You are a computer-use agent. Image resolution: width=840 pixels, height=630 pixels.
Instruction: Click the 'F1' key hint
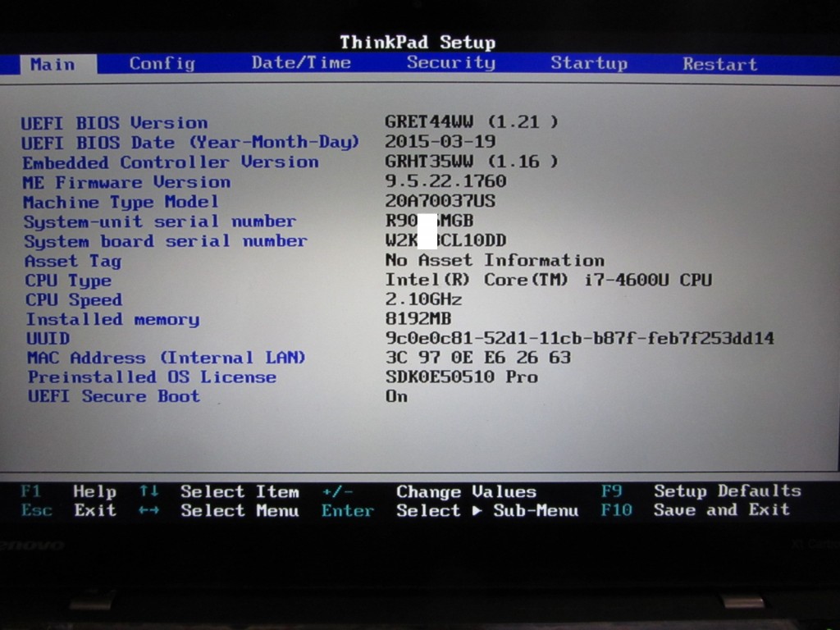click(30, 491)
